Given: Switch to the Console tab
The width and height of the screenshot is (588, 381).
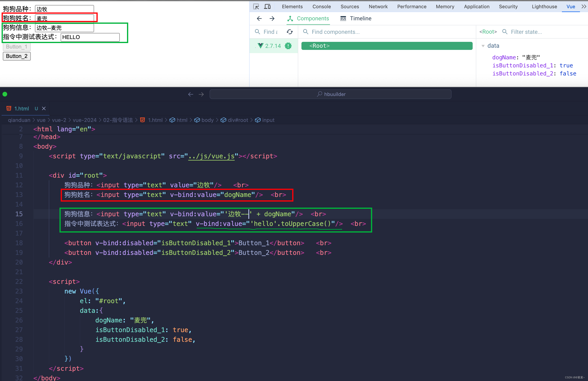Looking at the screenshot, I should coord(321,7).
